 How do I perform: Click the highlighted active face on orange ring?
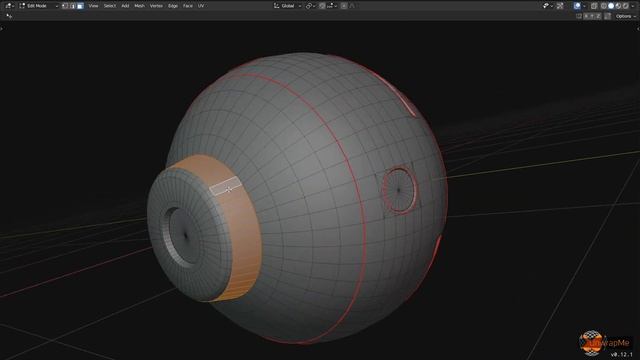(225, 186)
